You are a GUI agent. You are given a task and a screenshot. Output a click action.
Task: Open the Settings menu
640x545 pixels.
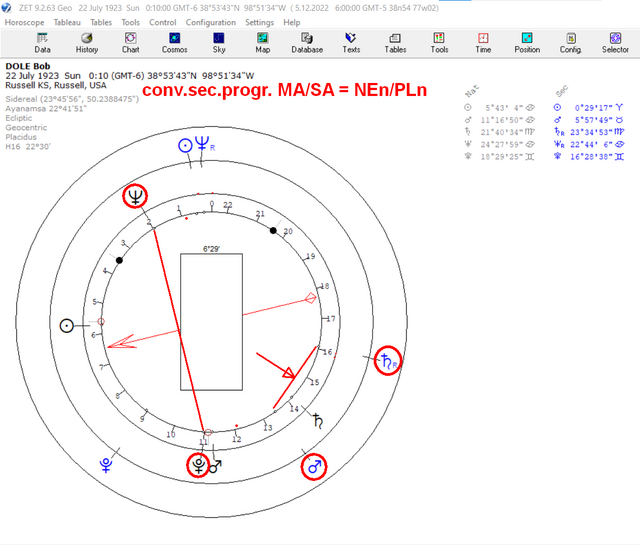coord(260,22)
